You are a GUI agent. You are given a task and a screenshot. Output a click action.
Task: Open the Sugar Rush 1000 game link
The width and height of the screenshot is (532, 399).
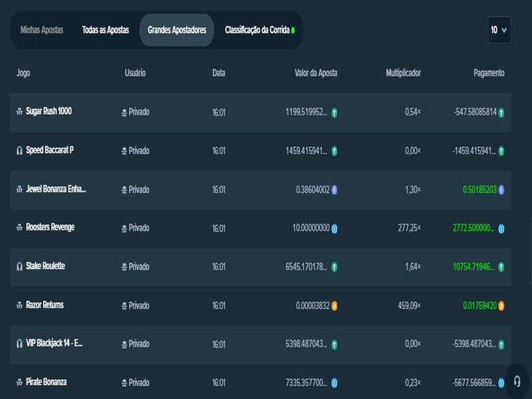[49, 111]
